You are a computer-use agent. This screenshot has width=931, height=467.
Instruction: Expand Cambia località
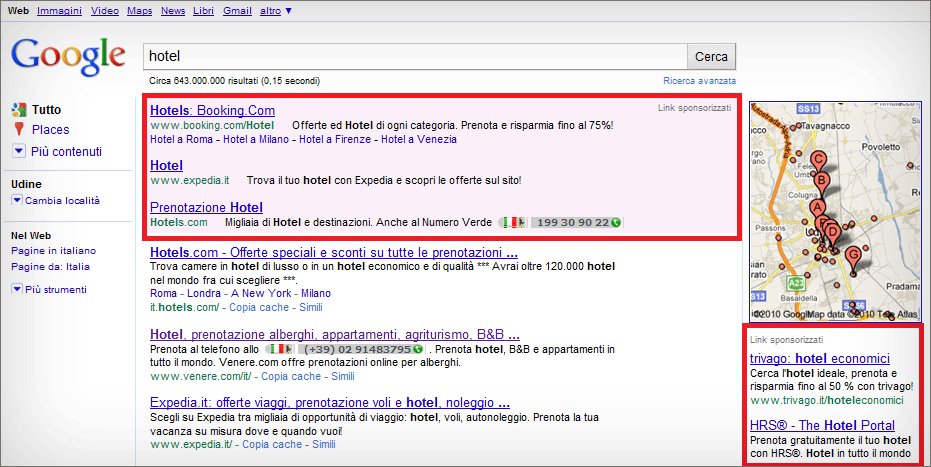click(17, 201)
